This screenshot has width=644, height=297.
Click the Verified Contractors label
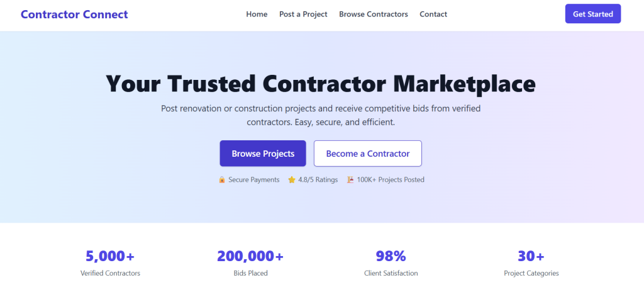110,273
